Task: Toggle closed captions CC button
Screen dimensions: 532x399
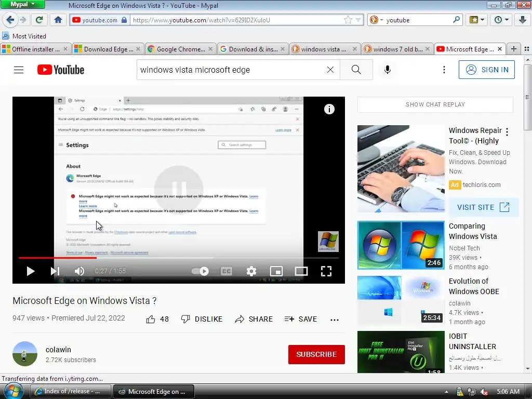Action: point(227,271)
